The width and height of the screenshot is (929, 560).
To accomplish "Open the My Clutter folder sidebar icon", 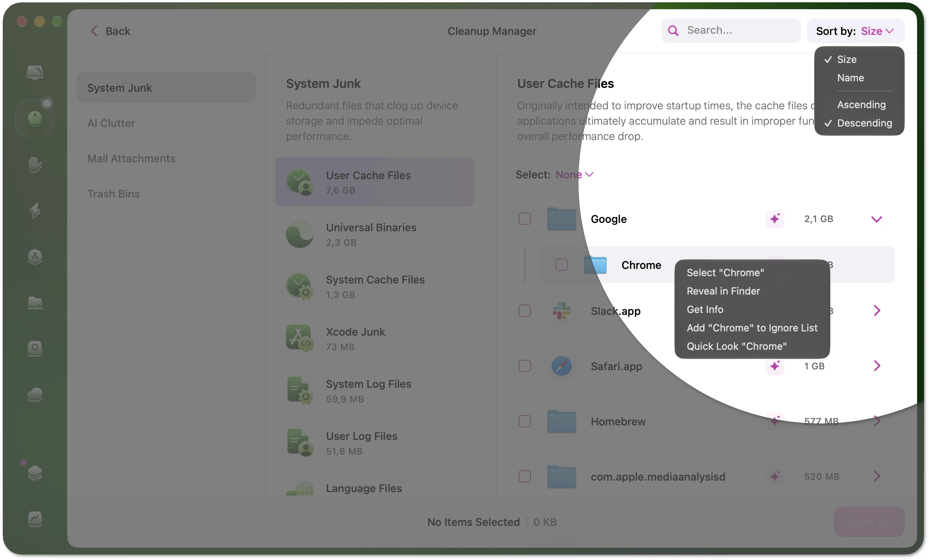I will click(x=35, y=303).
